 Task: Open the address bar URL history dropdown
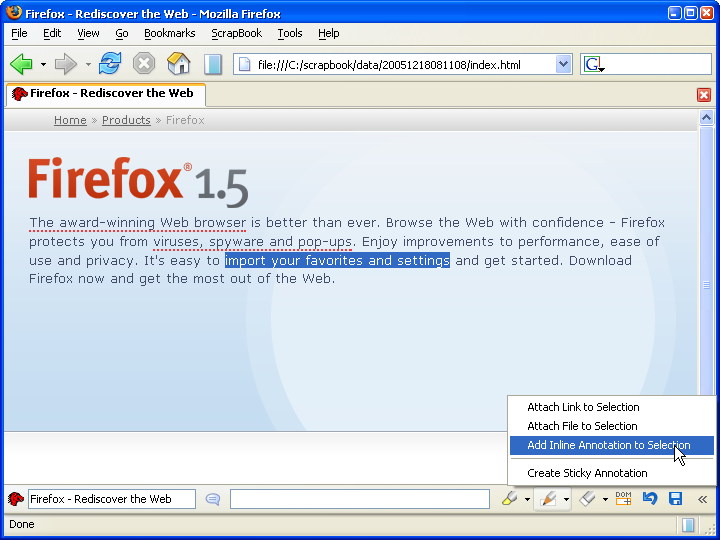click(x=563, y=64)
